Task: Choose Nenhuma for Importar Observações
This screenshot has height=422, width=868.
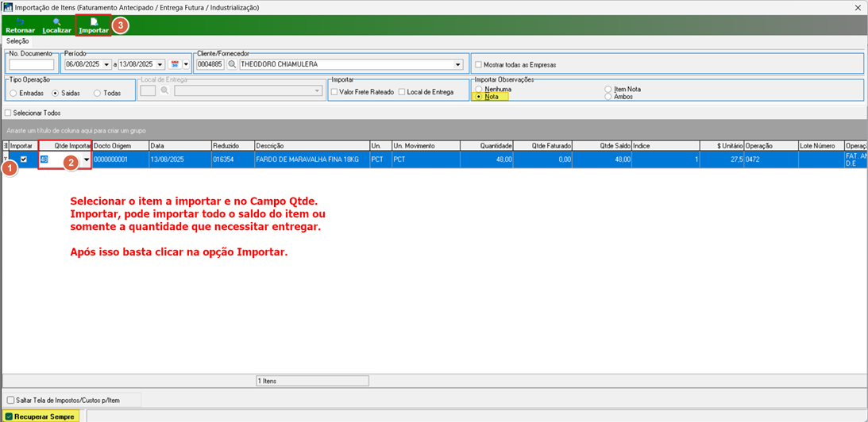Action: click(478, 89)
